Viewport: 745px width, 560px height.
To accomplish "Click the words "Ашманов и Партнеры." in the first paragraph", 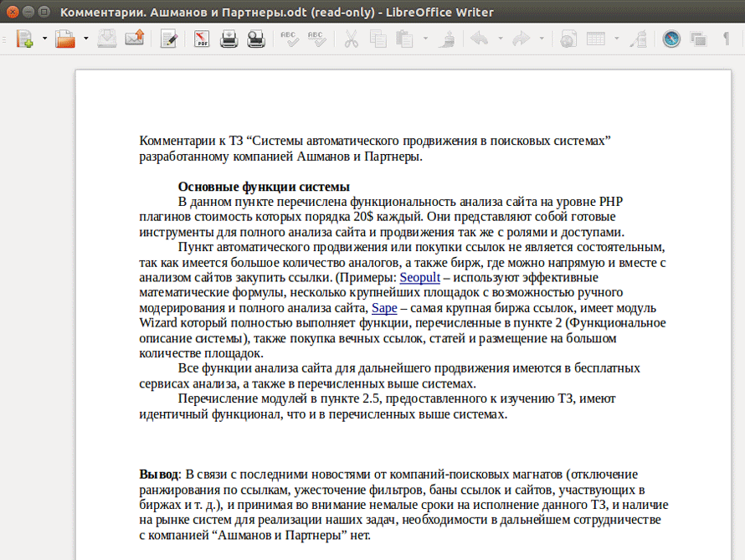I will pyautogui.click(x=360, y=157).
